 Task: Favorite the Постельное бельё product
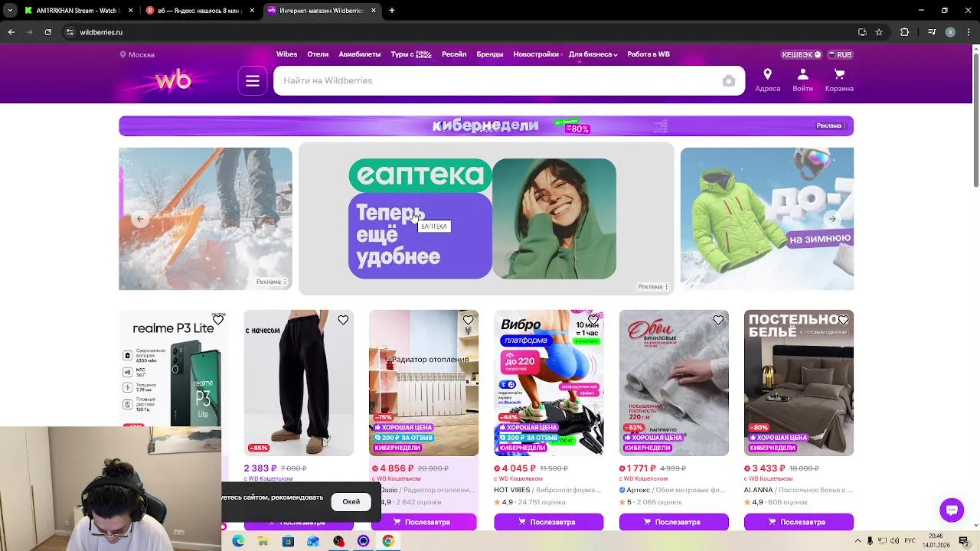843,320
